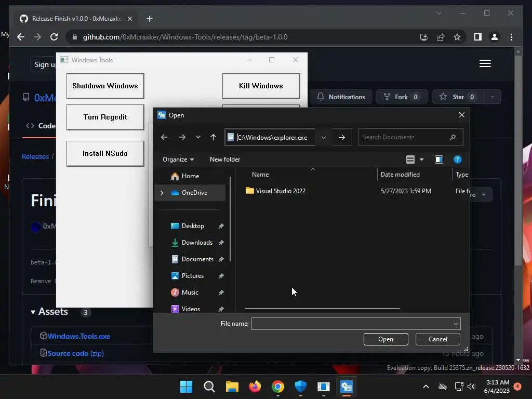Toggle Chrome side panel

[478, 37]
